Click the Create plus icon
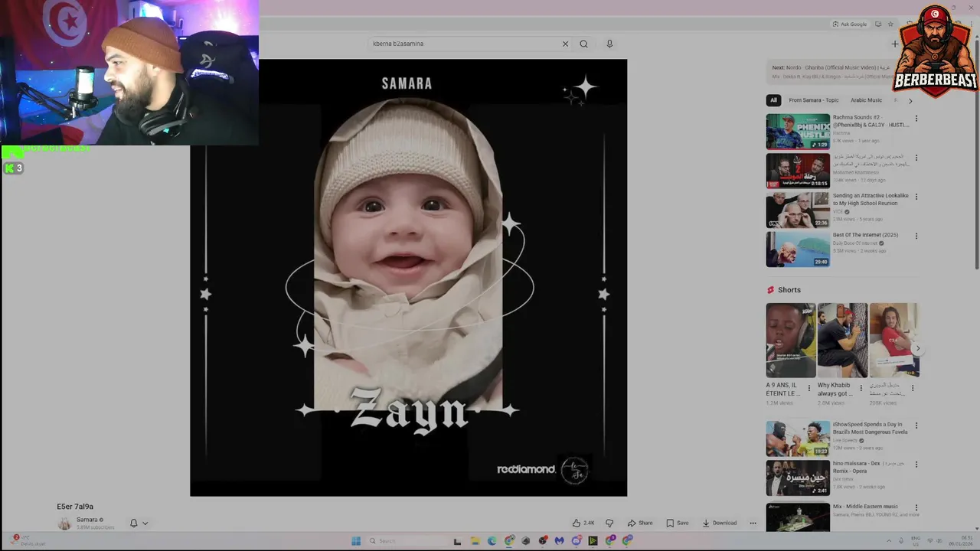This screenshot has height=551, width=980. point(894,44)
